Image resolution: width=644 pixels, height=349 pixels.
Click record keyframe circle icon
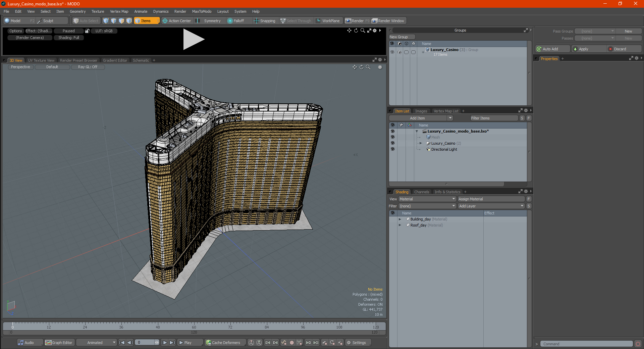pyautogui.click(x=292, y=343)
